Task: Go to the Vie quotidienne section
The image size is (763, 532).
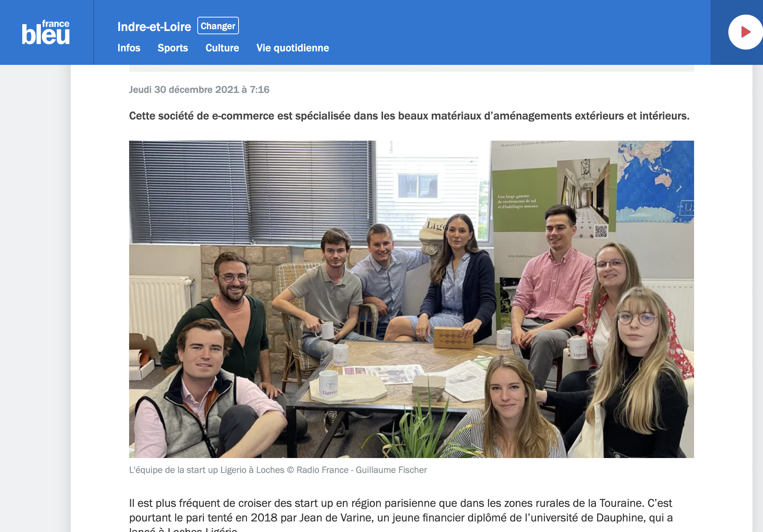Action: point(293,48)
